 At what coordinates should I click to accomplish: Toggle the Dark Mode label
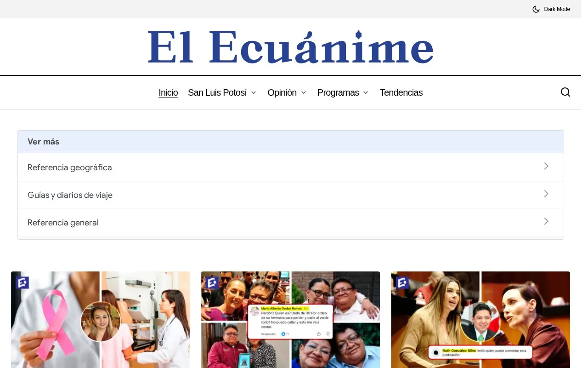click(x=557, y=9)
